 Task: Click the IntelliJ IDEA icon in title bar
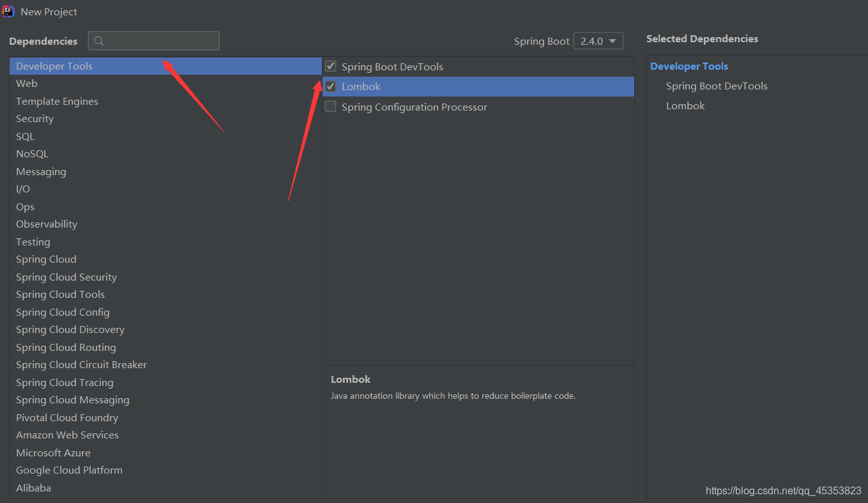point(9,12)
